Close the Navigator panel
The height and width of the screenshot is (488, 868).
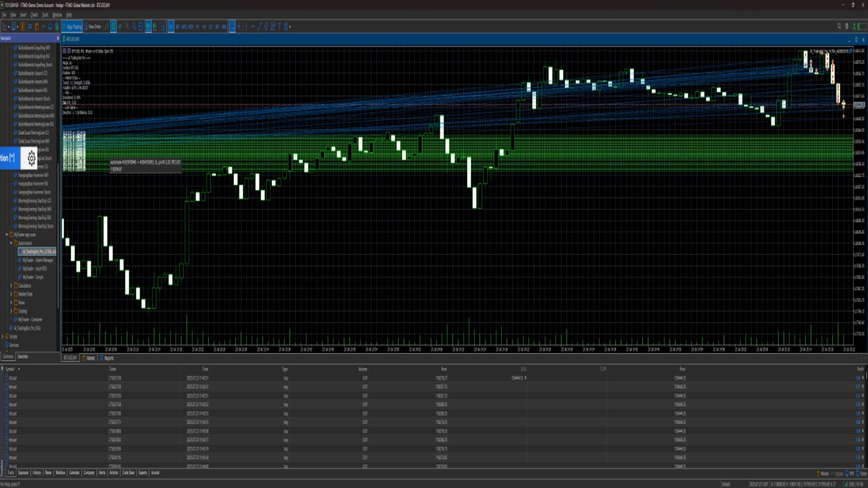click(57, 38)
